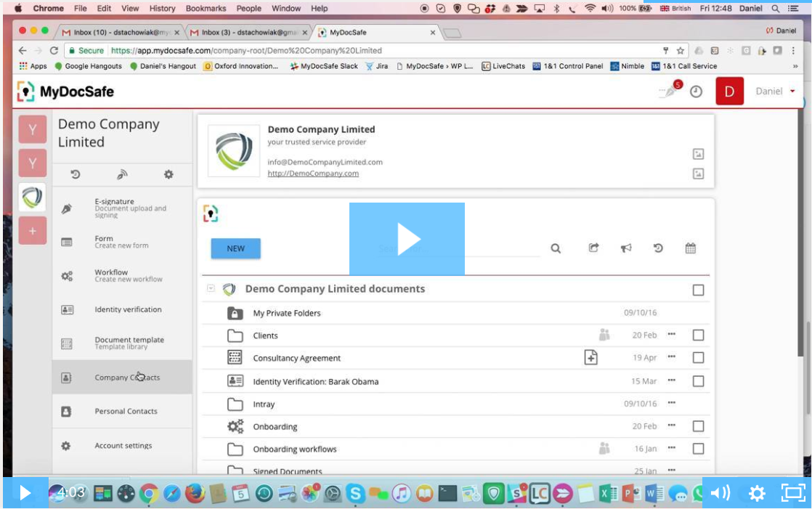This screenshot has height=509, width=812.
Task: Click the share icon in documents toolbar
Action: click(x=593, y=248)
